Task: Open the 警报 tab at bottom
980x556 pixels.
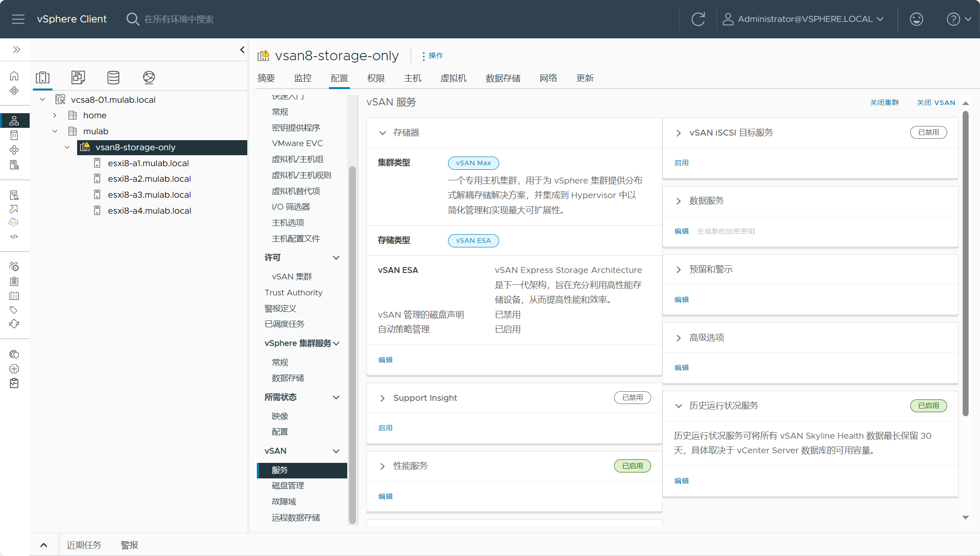Action: [130, 545]
